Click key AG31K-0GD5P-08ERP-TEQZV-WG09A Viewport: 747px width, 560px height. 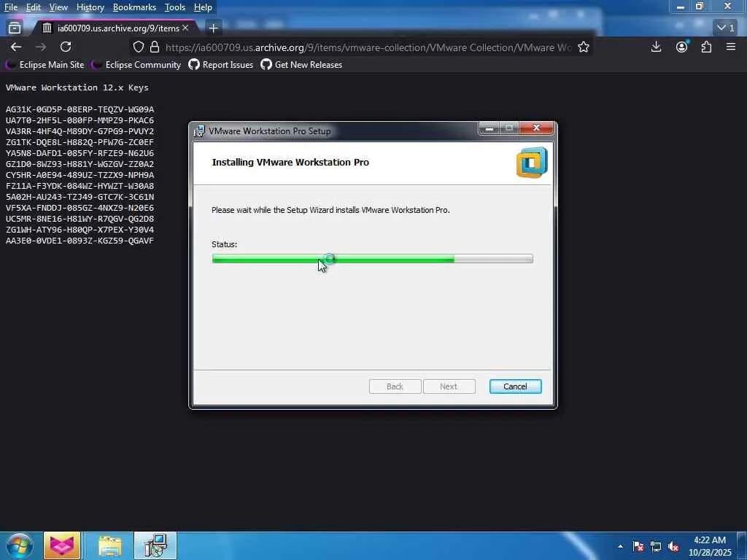pos(80,109)
